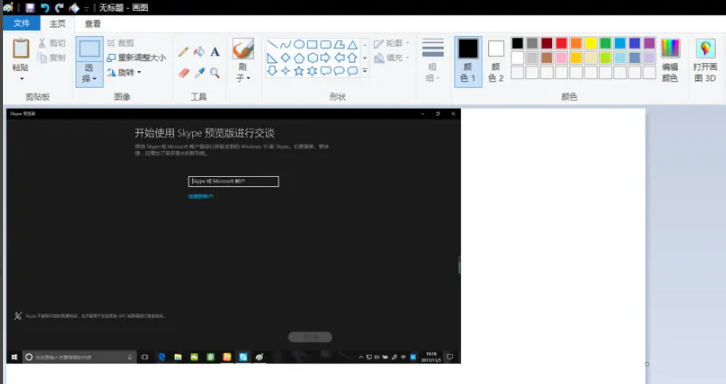
Task: Expand the shapes gallery more arrow
Action: 365,71
